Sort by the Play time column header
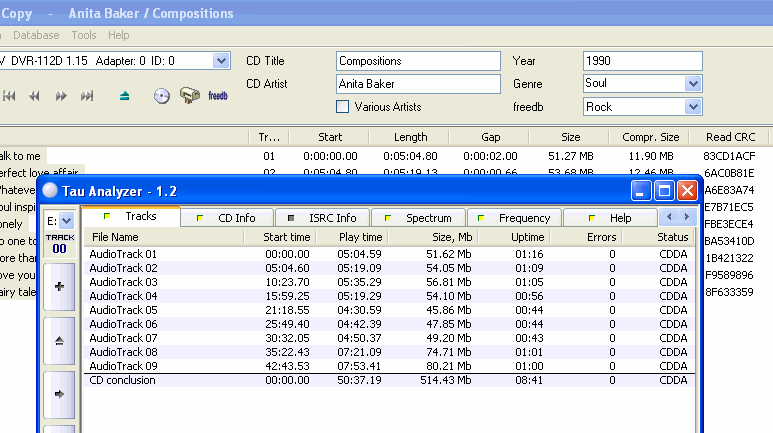 [x=358, y=237]
